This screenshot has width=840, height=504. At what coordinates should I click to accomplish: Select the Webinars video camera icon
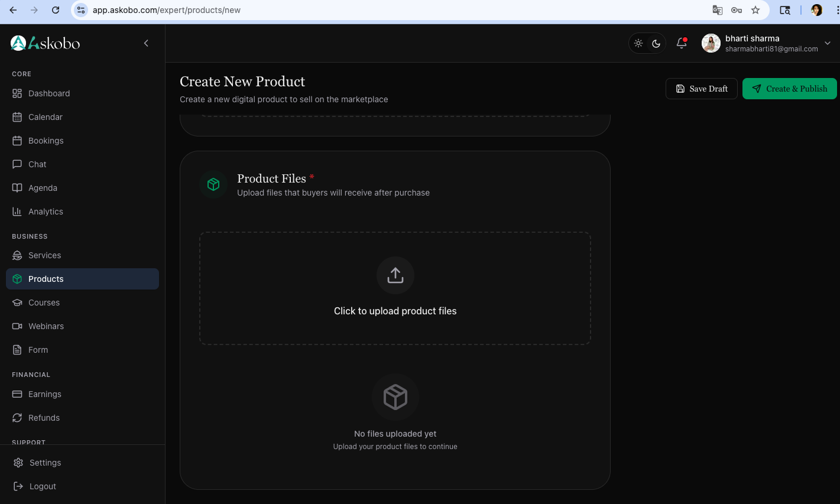(17, 326)
